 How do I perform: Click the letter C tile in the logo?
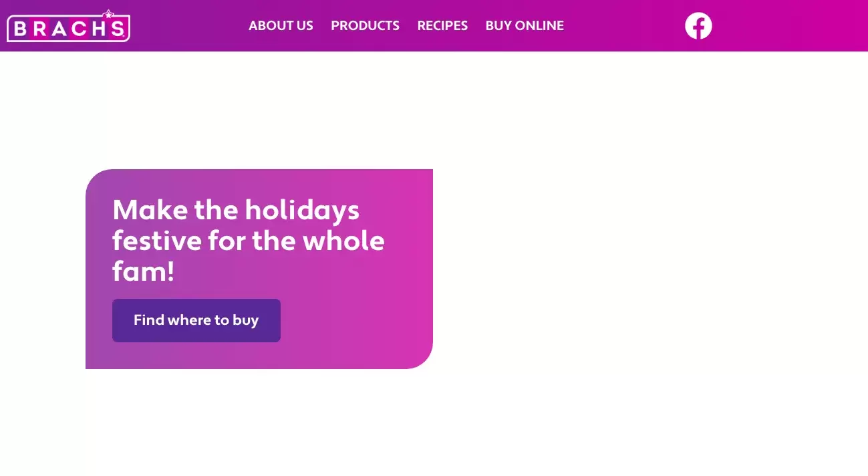coord(79,29)
